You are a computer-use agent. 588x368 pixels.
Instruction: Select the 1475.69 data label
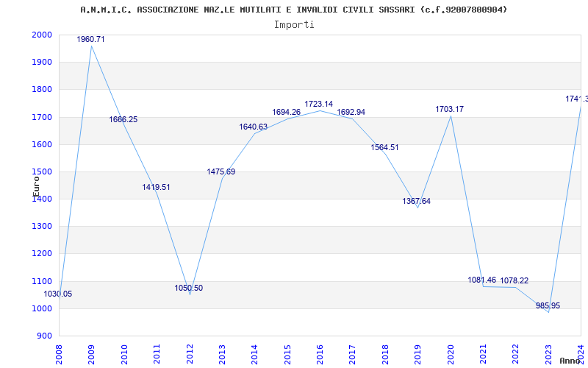[221, 171]
